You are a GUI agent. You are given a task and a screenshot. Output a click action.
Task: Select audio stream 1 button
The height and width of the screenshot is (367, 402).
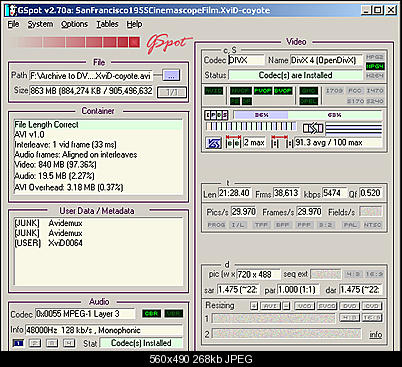(x=18, y=343)
